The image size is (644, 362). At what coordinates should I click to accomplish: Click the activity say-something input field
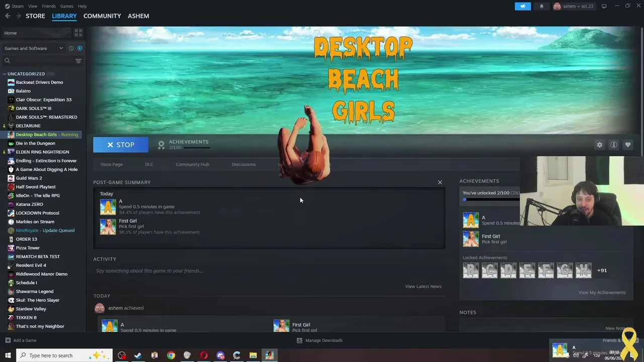coord(269,271)
